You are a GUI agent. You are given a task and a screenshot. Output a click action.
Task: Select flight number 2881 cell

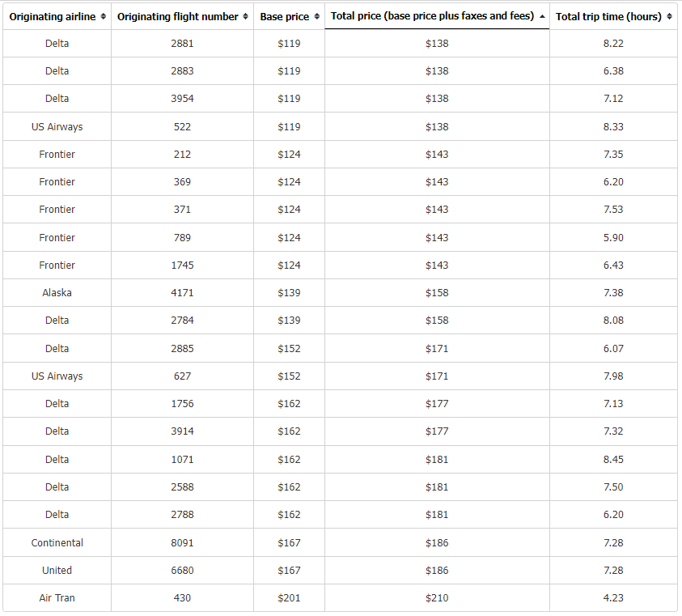[182, 44]
